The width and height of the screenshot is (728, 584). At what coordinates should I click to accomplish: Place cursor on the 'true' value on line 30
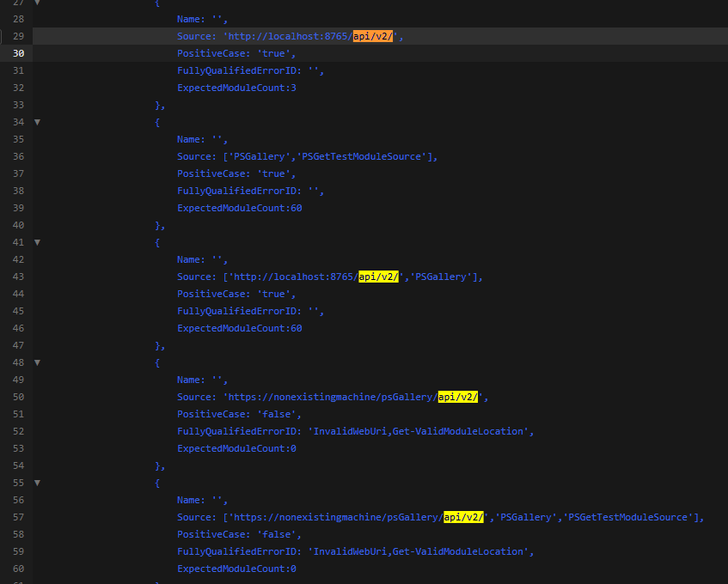[x=273, y=52]
